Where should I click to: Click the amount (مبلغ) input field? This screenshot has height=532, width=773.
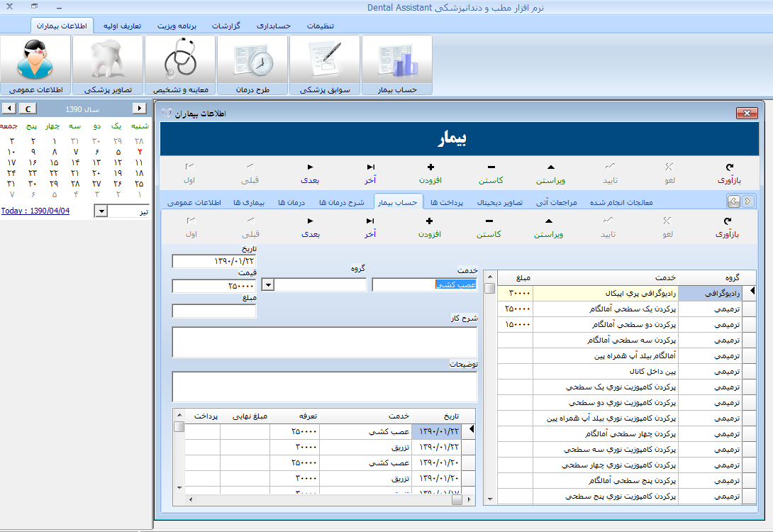[214, 311]
